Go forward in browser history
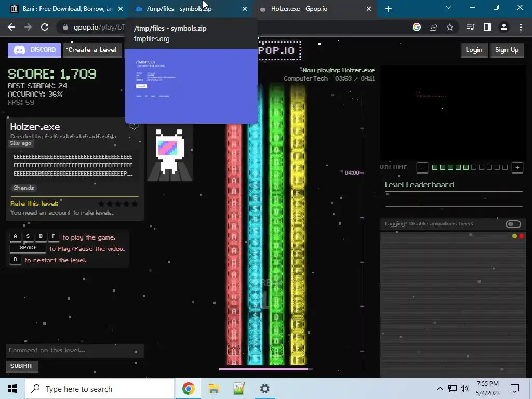The image size is (532, 399). point(28,27)
